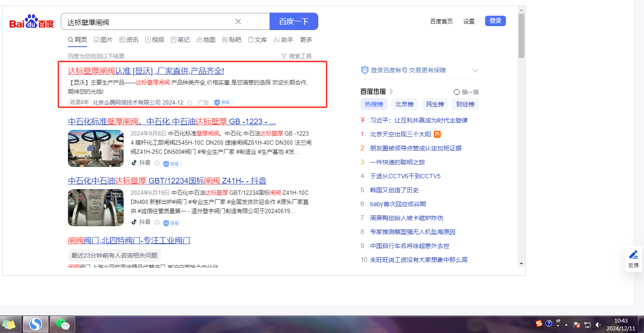Click the 保障 badge under the 2024年6月19日 result
The height and width of the screenshot is (333, 644).
point(172,223)
